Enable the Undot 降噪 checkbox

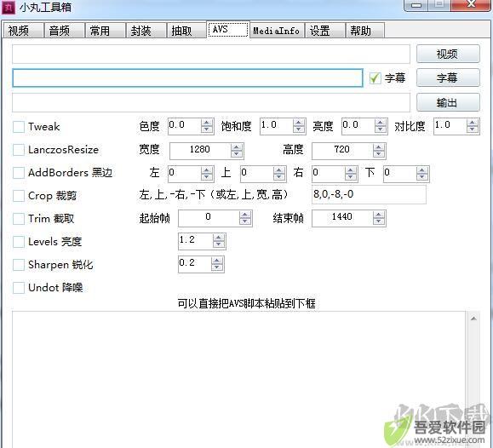pos(19,288)
